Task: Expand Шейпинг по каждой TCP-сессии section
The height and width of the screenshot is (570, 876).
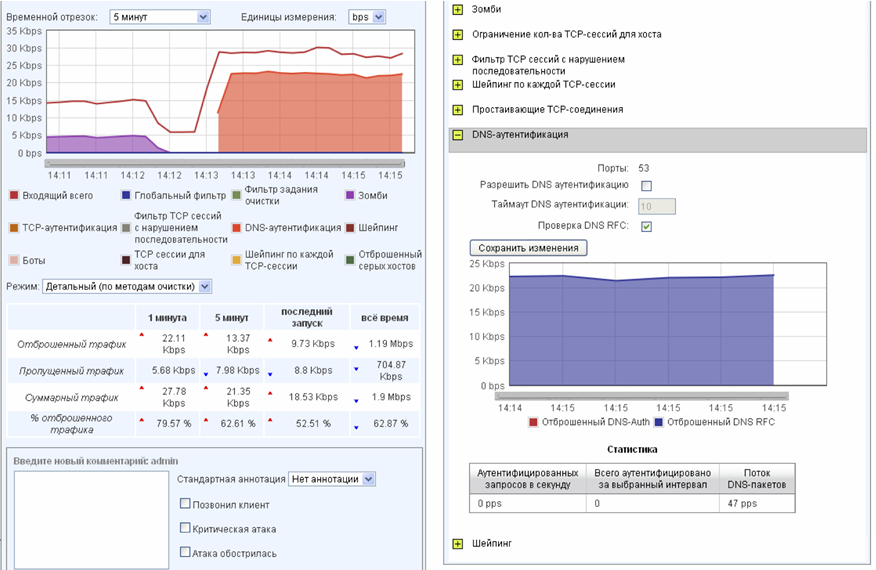Action: coord(458,85)
